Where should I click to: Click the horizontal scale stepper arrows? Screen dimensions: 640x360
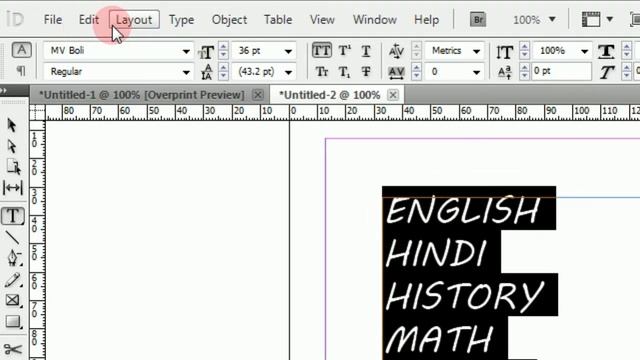627,51
